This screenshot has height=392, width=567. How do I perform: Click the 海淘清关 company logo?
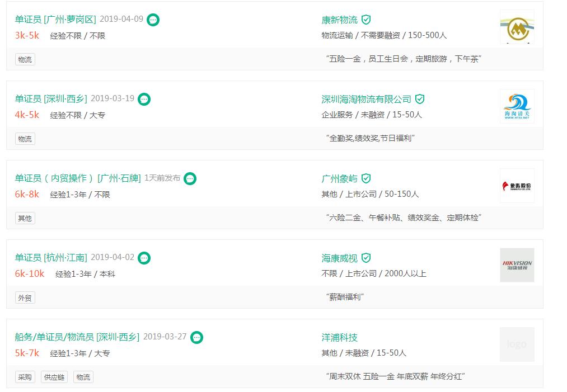(x=517, y=107)
